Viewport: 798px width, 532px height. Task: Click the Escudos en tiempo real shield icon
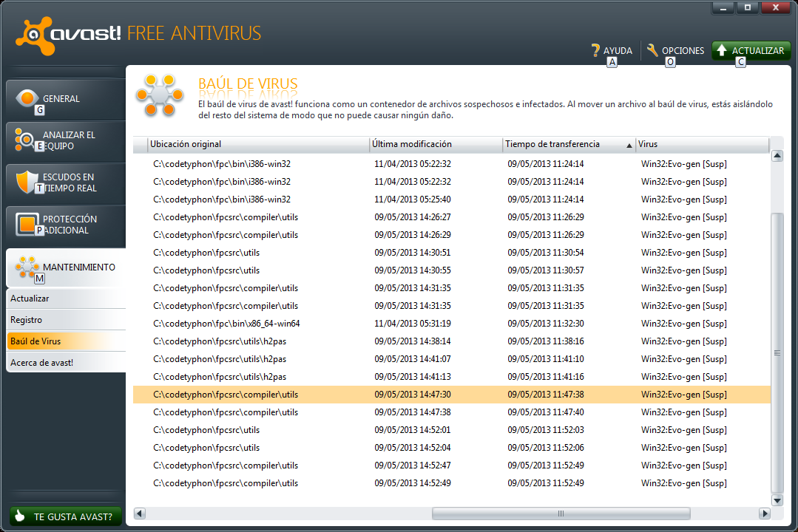pos(27,182)
